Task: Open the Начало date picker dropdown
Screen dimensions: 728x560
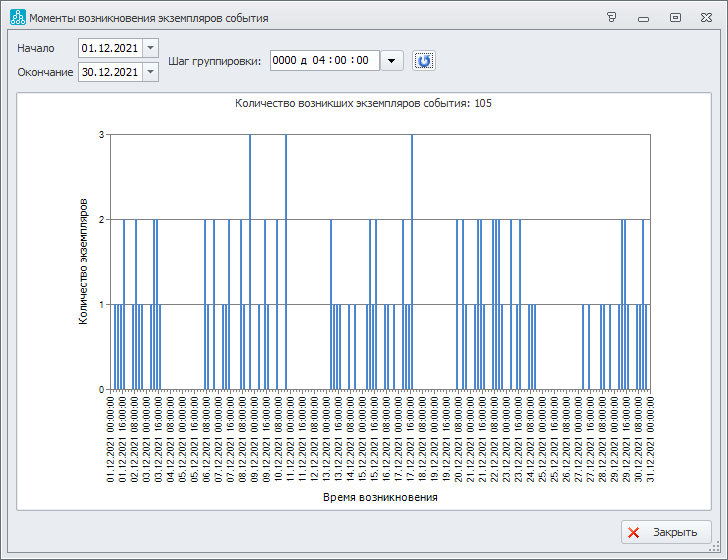Action: tap(150, 48)
